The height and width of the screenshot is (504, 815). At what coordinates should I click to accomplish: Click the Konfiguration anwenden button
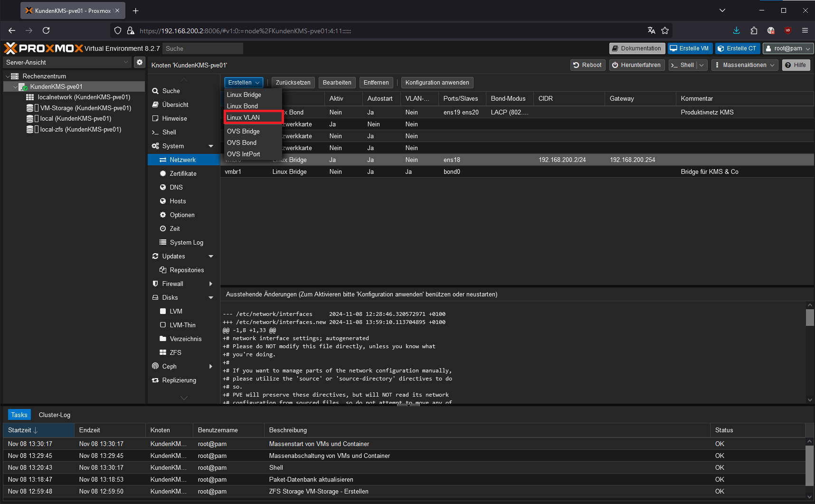pos(437,83)
